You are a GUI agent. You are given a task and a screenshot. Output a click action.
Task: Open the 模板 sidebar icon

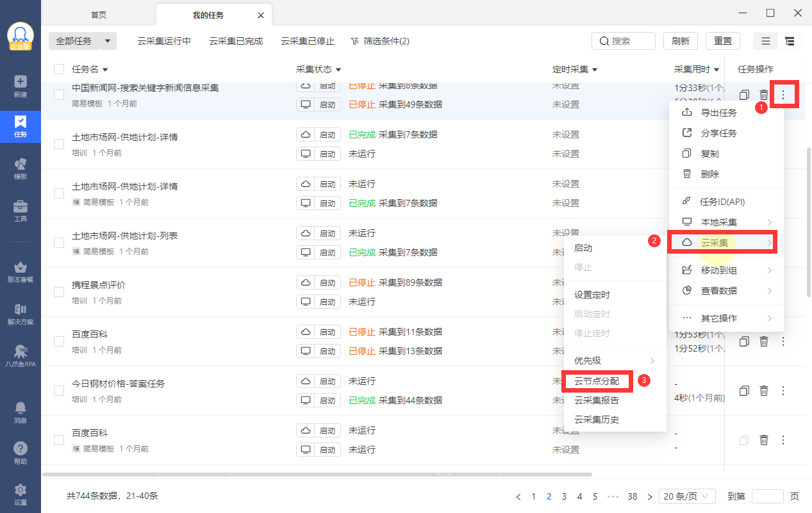[21, 169]
